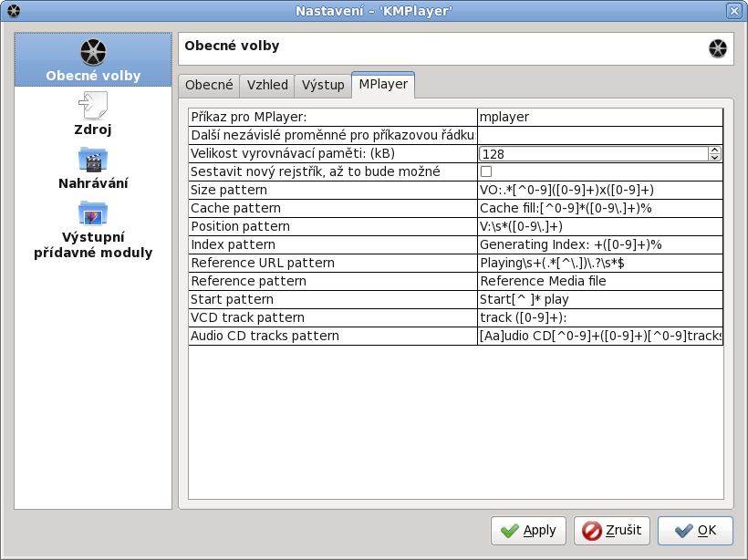Switch to the Obecné tab

click(x=209, y=85)
